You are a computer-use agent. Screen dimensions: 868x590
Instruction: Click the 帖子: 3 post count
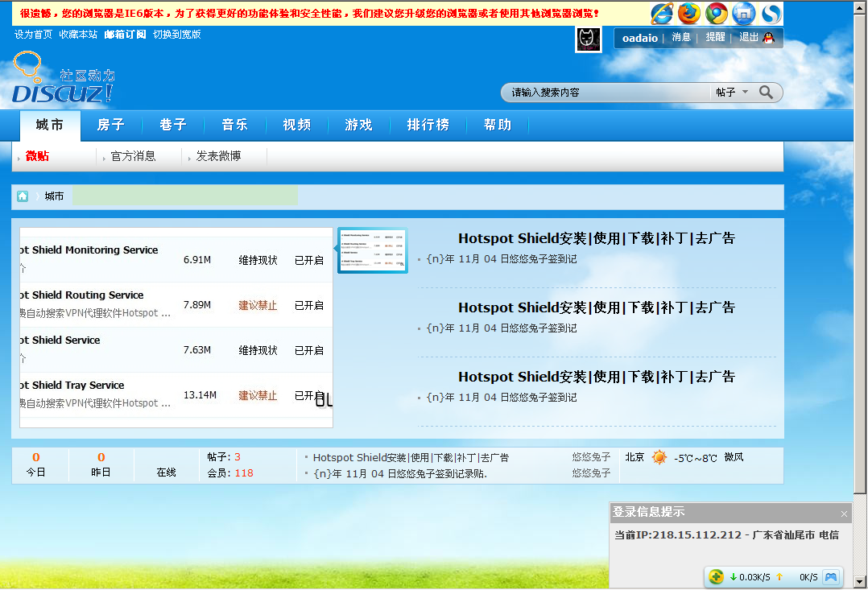[x=224, y=457]
